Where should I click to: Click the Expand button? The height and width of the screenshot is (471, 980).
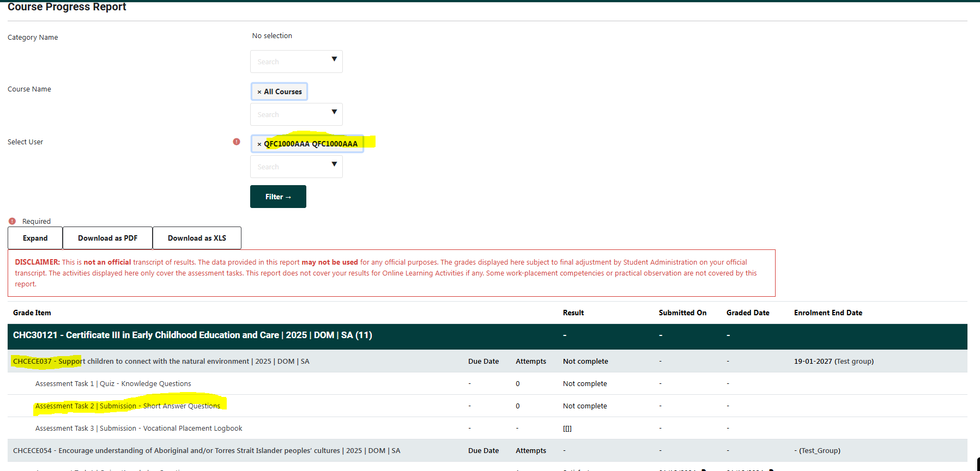(35, 238)
